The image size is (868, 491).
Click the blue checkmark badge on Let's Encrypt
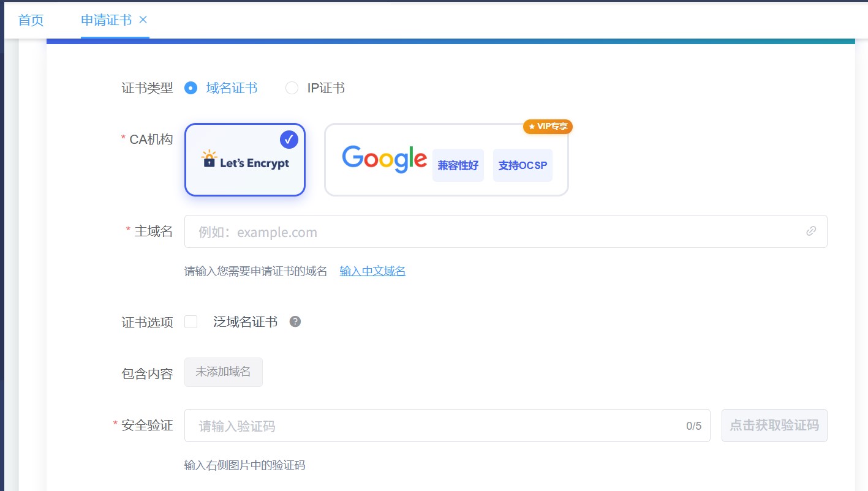tap(289, 140)
